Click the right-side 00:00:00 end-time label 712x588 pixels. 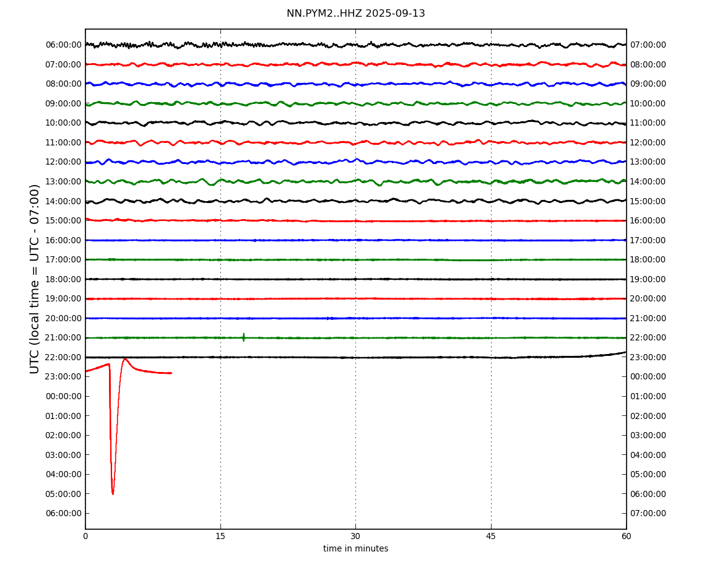click(648, 376)
